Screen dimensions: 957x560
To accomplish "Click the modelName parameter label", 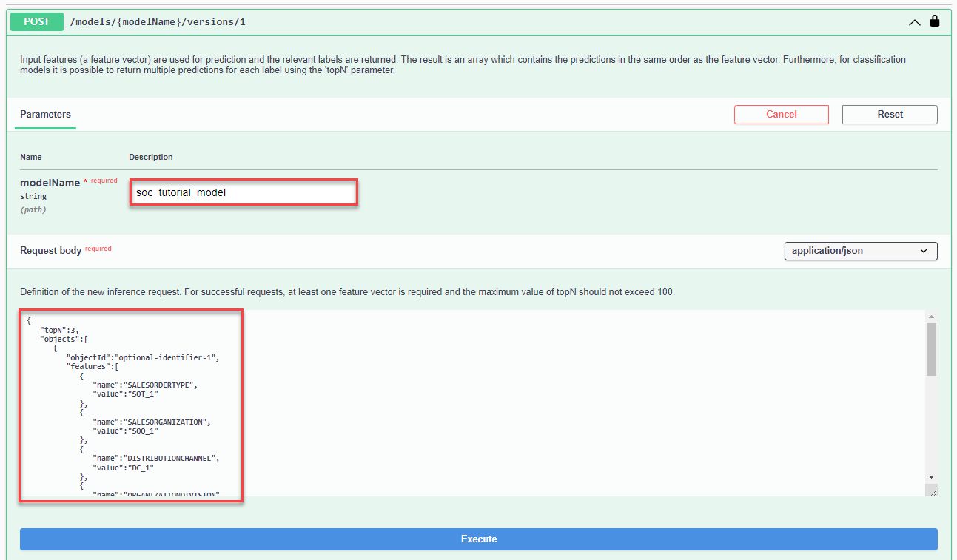I will 50,183.
